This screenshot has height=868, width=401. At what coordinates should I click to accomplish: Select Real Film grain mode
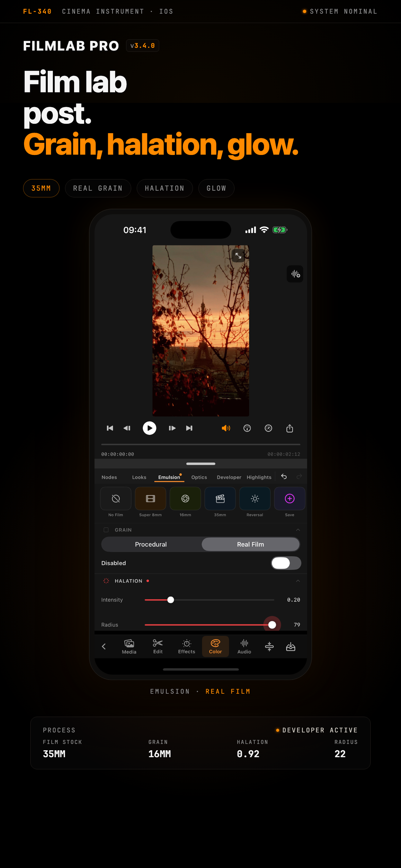tap(250, 544)
